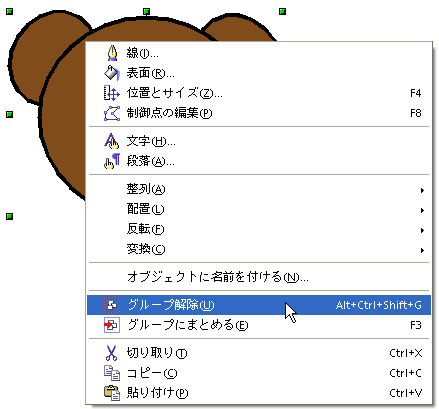Click the 段落 paragraph mark icon
Image resolution: width=439 pixels, height=409 pixels.
pyautogui.click(x=112, y=161)
